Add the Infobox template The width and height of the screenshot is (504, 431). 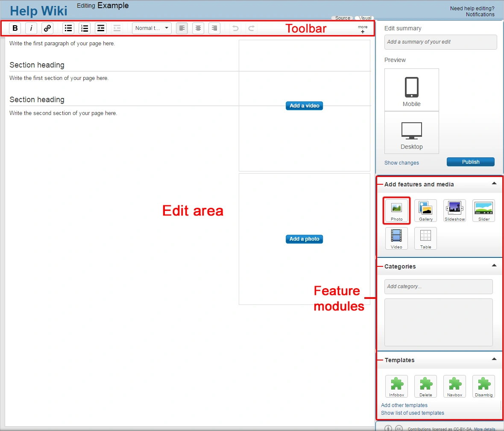click(396, 387)
